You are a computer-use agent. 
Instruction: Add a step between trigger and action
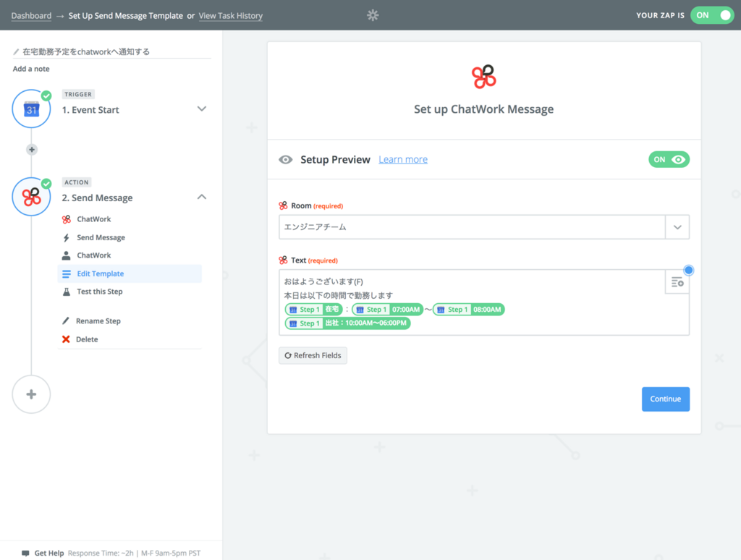pyautogui.click(x=32, y=150)
